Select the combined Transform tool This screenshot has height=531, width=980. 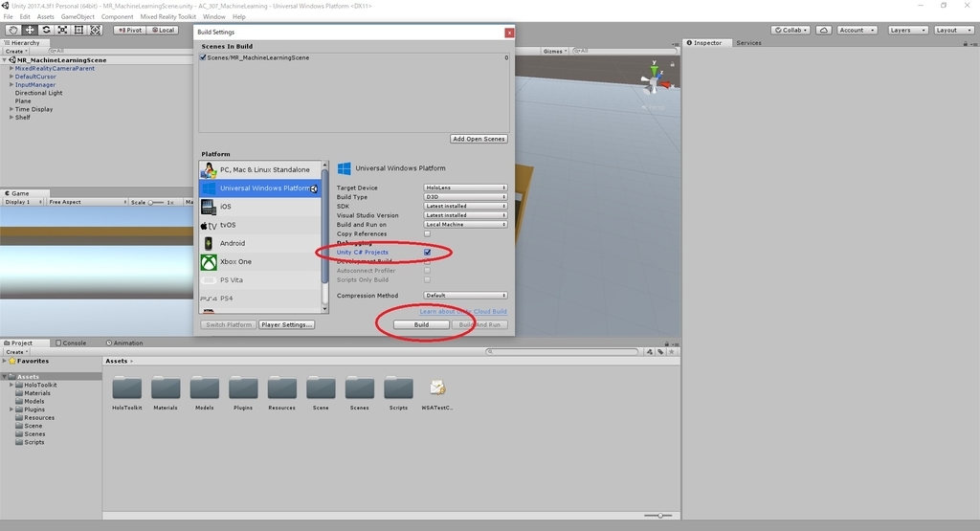click(95, 30)
